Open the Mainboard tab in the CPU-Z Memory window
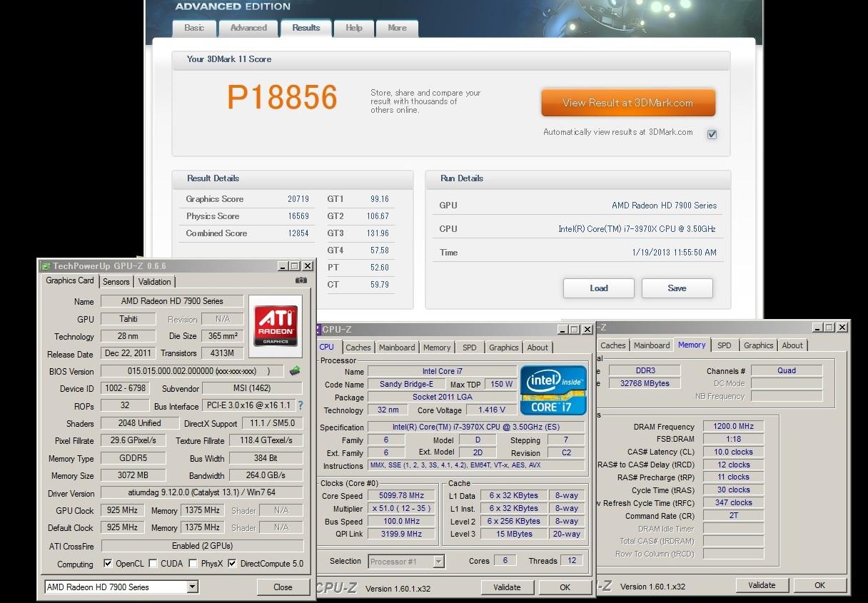Viewport: 868px width, 603px height. tap(652, 345)
